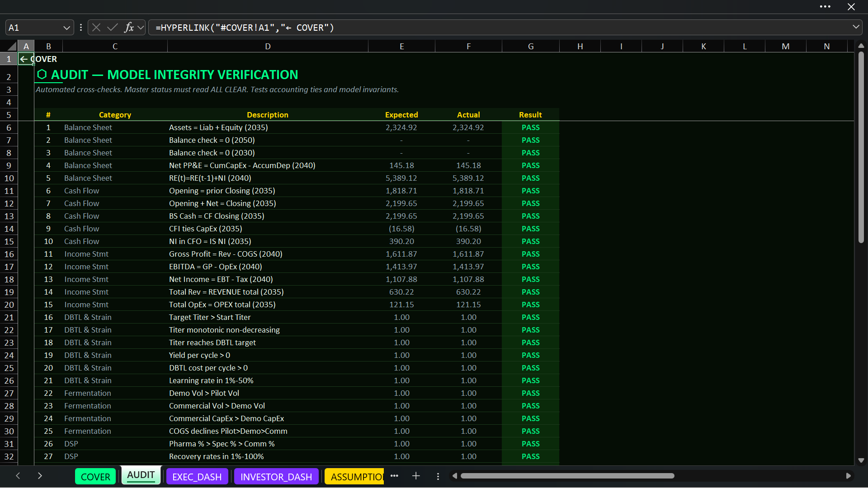
Task: Click the horizontal scrollbar thumb
Action: click(x=567, y=476)
